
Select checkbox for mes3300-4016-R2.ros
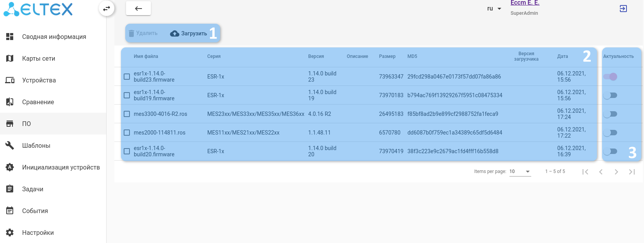click(127, 114)
